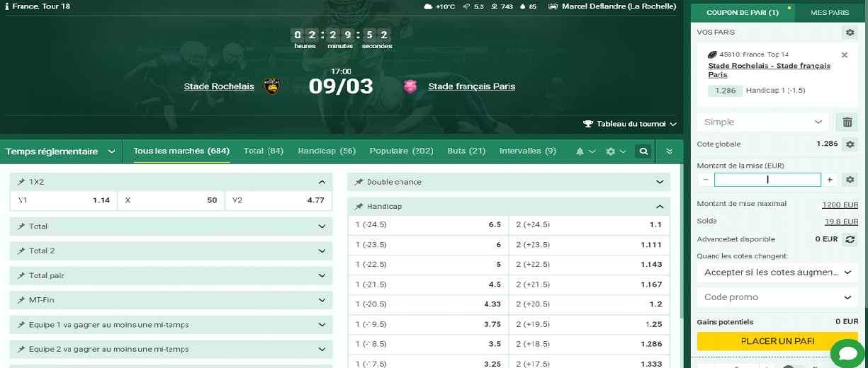Viewport: 868px width, 368px height.
Task: Click the Advancebet refresh icon
Action: pos(850,239)
